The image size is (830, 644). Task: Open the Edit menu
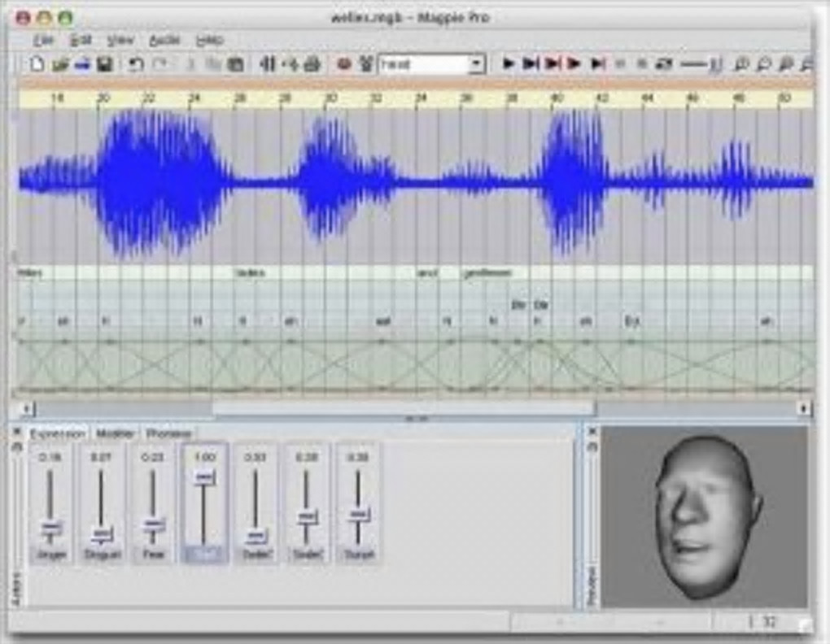click(x=81, y=40)
